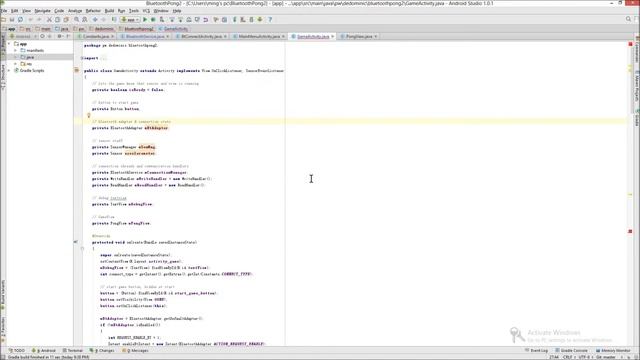The width and height of the screenshot is (640, 360).
Task: Open the Tools menu
Action: click(x=134, y=11)
